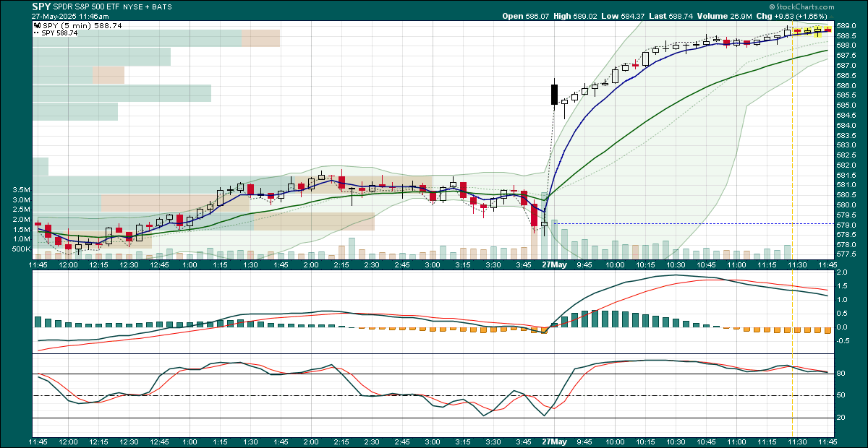Click the 1.0M volume scale label

pos(22,239)
